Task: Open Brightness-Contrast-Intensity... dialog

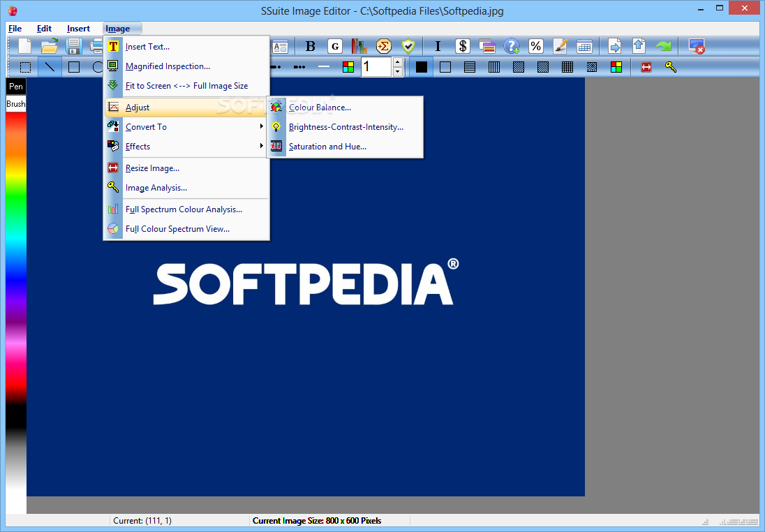Action: tap(345, 127)
